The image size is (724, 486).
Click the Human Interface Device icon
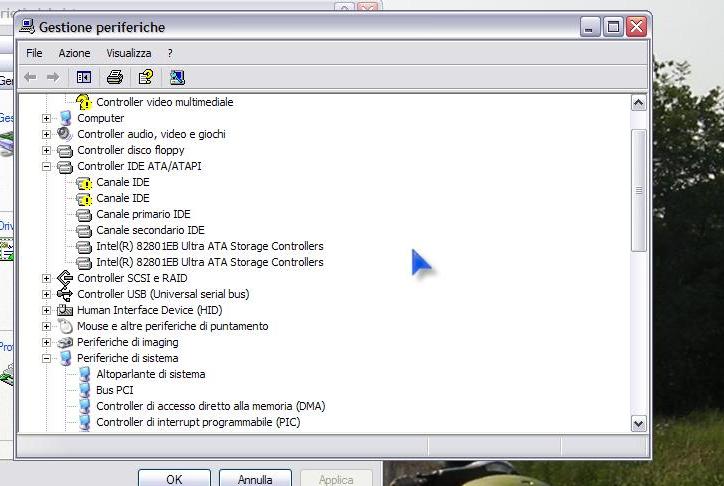[65, 311]
